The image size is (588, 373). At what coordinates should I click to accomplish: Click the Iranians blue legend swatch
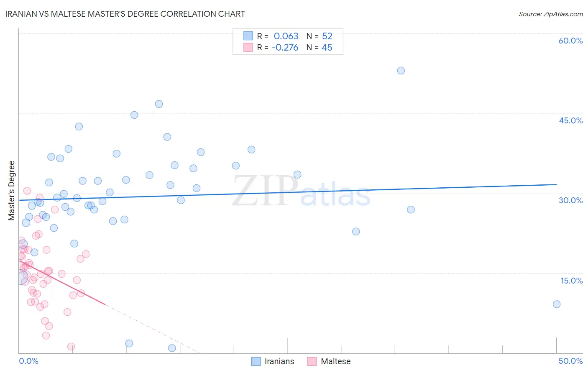click(x=256, y=361)
